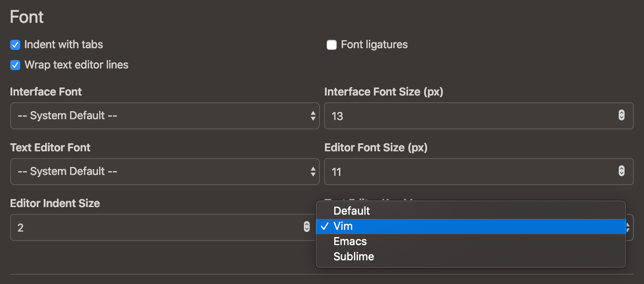Click the Editor Font Size field
The width and height of the screenshot is (644, 284).
click(479, 171)
